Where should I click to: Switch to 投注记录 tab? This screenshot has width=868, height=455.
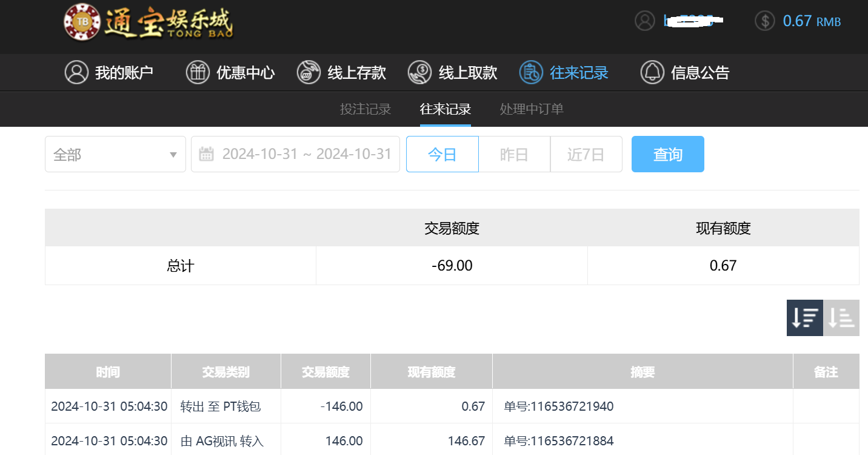(366, 109)
